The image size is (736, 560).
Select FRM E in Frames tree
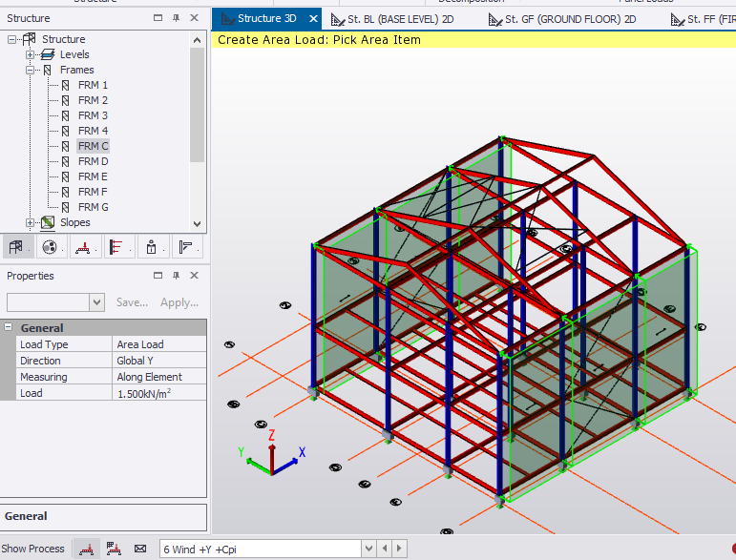[x=93, y=176]
